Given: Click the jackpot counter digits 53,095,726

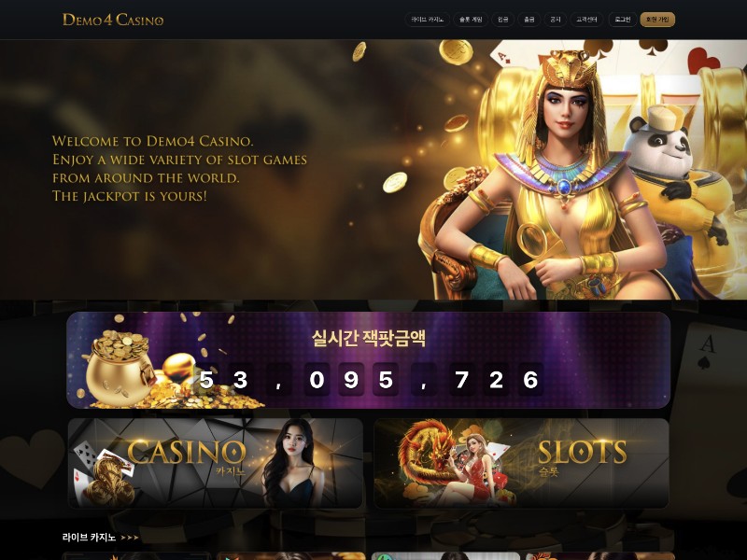Looking at the screenshot, I should click(369, 380).
